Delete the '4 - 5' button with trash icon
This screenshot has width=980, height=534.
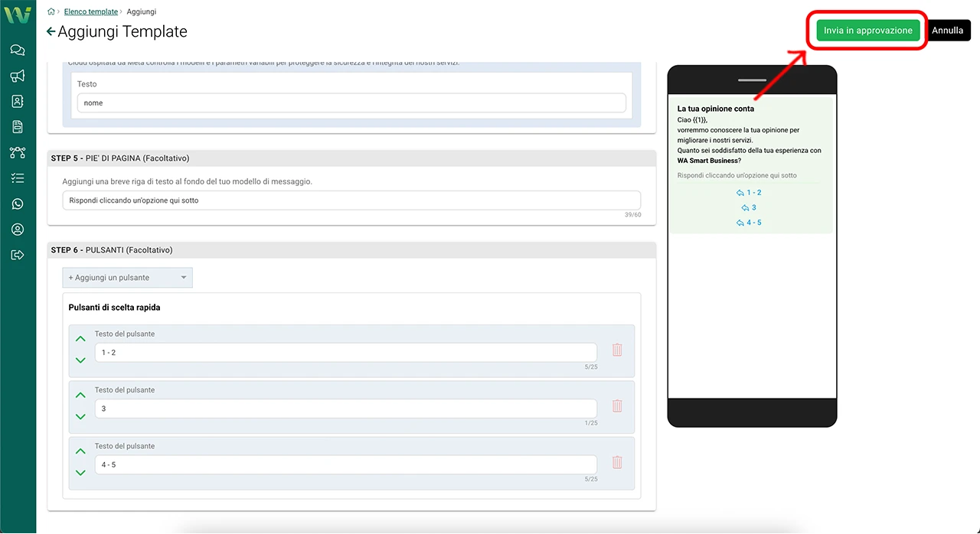point(617,462)
